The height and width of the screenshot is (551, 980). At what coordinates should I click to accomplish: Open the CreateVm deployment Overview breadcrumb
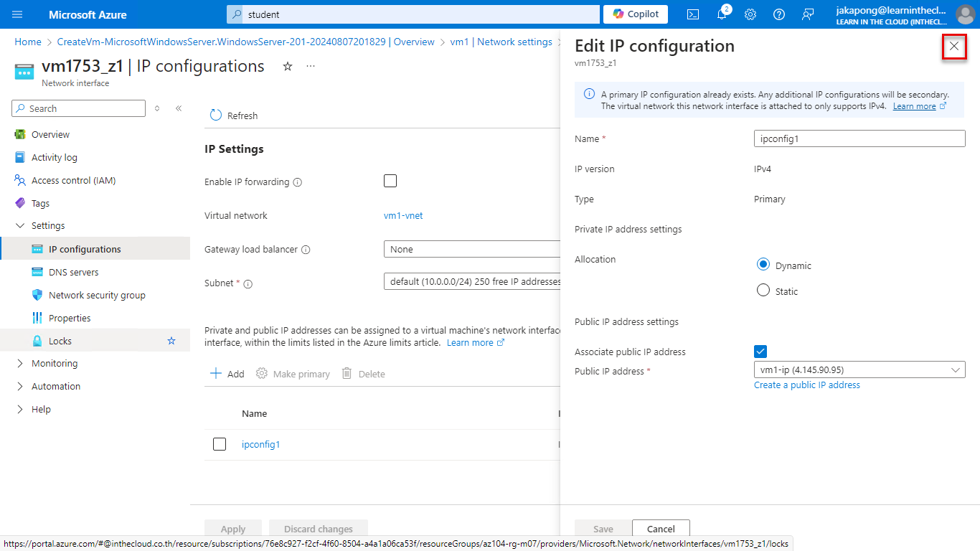246,42
